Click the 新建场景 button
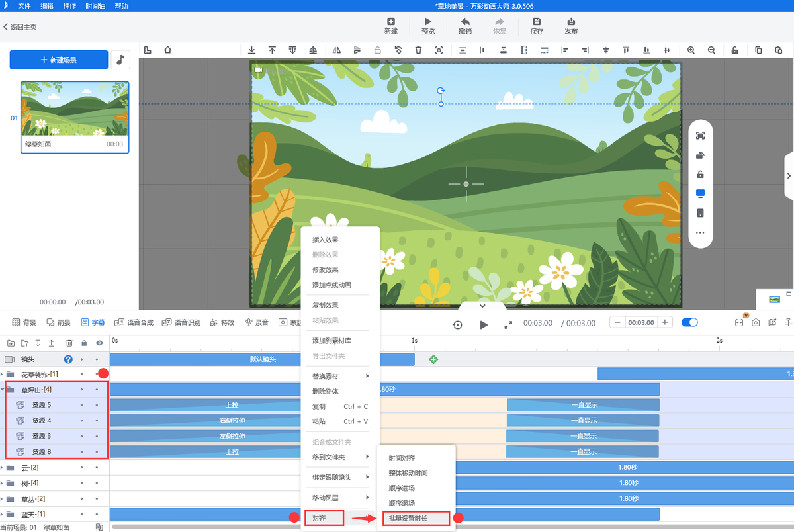The width and height of the screenshot is (794, 532). pyautogui.click(x=58, y=60)
